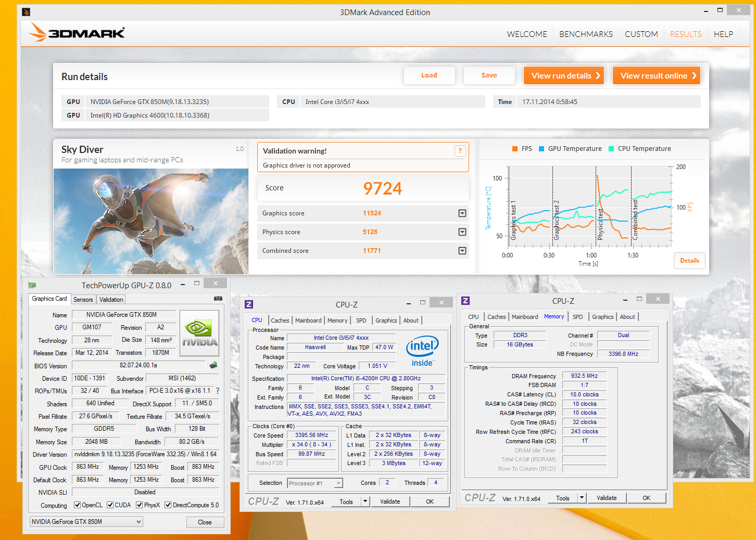
Task: Open the chart Details button
Action: [x=689, y=261]
